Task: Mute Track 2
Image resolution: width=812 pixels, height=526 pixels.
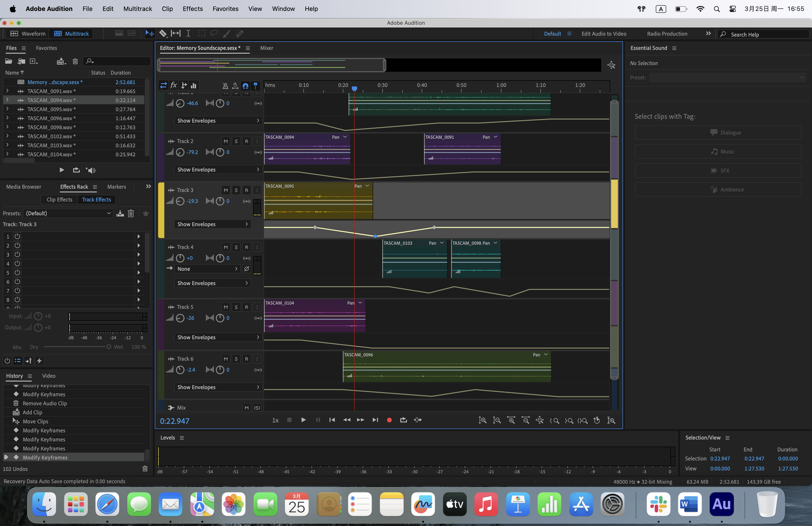Action: [x=226, y=141]
